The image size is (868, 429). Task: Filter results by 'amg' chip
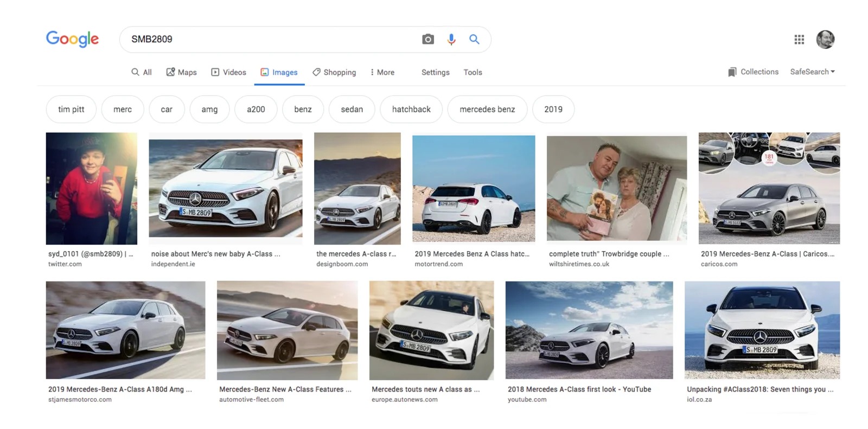[x=209, y=109]
